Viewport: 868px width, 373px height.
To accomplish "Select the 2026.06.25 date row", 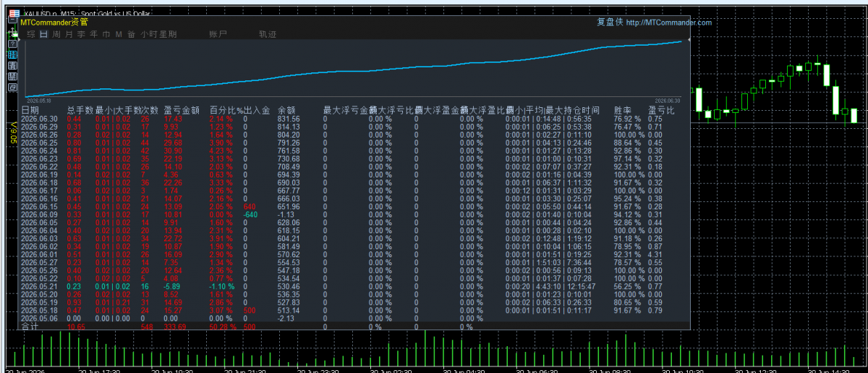I will point(39,143).
